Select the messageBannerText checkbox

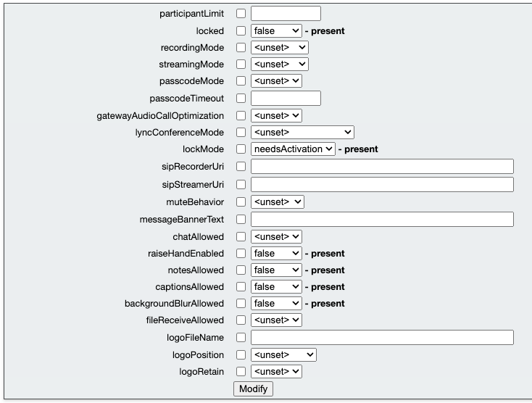(241, 219)
